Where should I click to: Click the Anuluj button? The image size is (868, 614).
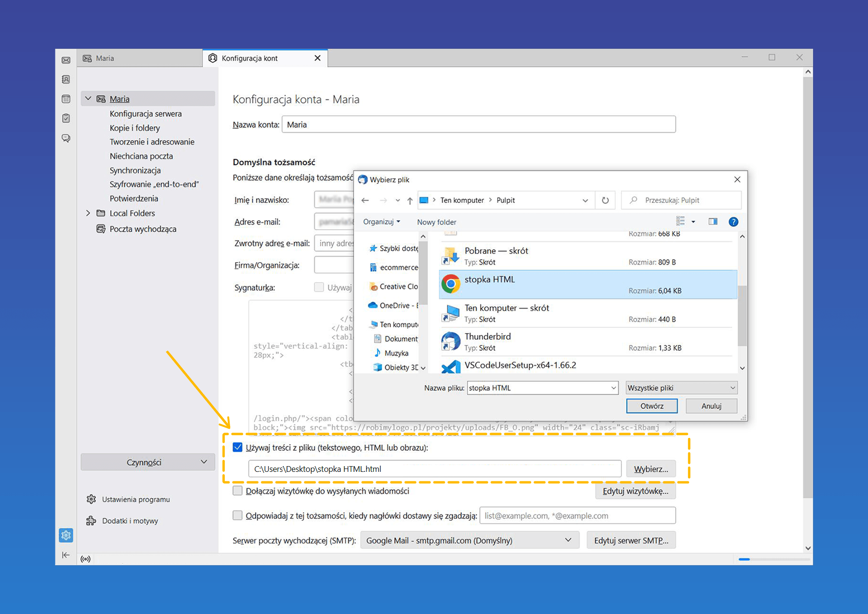click(711, 406)
